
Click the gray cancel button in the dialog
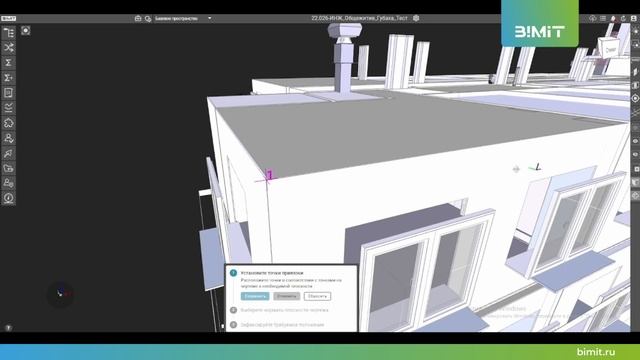click(x=287, y=296)
